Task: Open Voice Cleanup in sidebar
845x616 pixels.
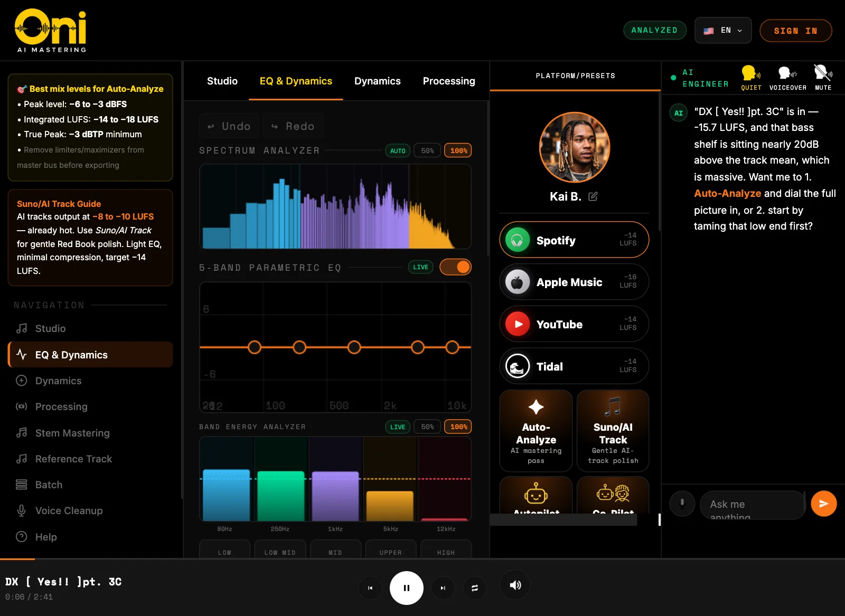Action: pyautogui.click(x=90, y=510)
